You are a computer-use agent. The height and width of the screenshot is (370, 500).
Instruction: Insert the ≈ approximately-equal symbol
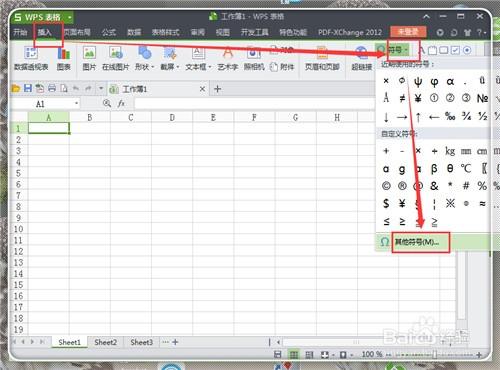[x=482, y=203]
